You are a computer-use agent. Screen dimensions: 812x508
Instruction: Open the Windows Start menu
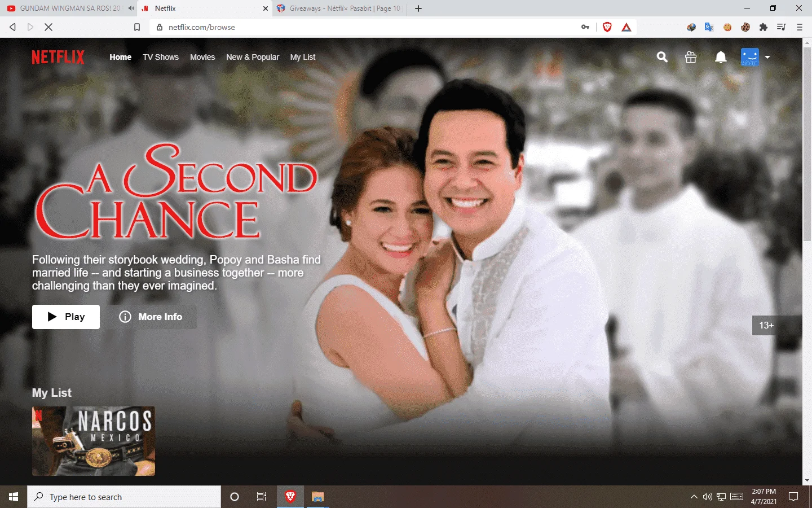pyautogui.click(x=14, y=497)
